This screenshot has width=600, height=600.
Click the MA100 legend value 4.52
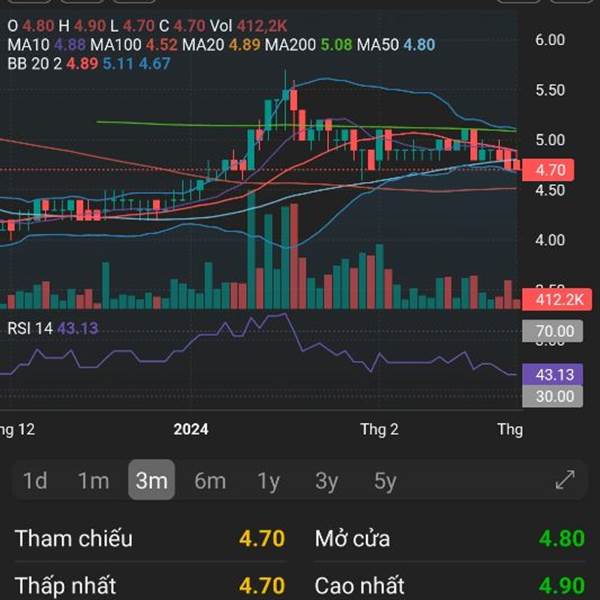tap(161, 45)
